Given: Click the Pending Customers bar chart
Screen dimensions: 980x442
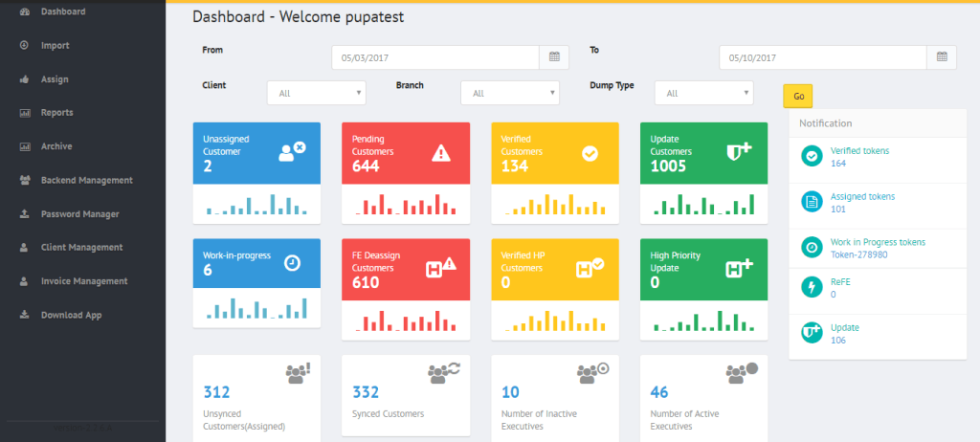Looking at the screenshot, I should 406,204.
